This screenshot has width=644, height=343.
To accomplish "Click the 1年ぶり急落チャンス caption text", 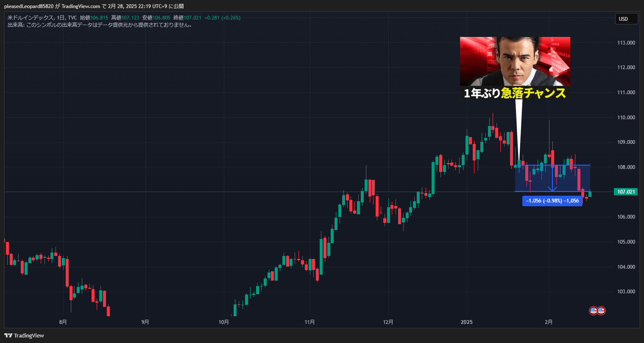I will [x=515, y=93].
